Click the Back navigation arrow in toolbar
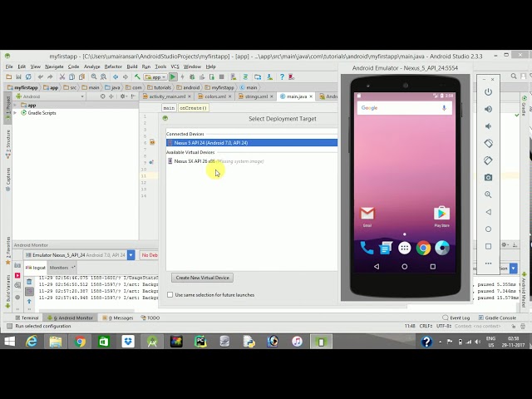This screenshot has height=399, width=532. (x=116, y=77)
